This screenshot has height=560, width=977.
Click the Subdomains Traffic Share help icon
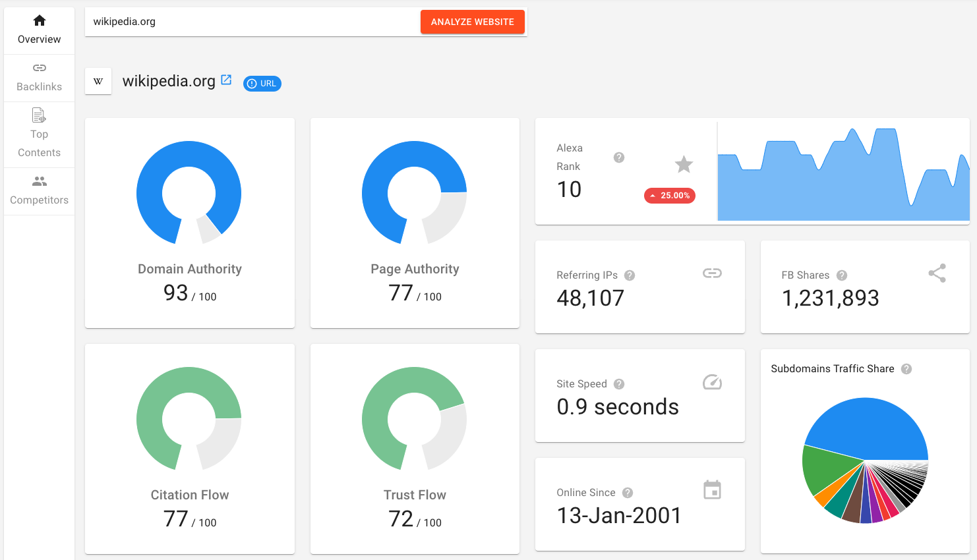(906, 369)
